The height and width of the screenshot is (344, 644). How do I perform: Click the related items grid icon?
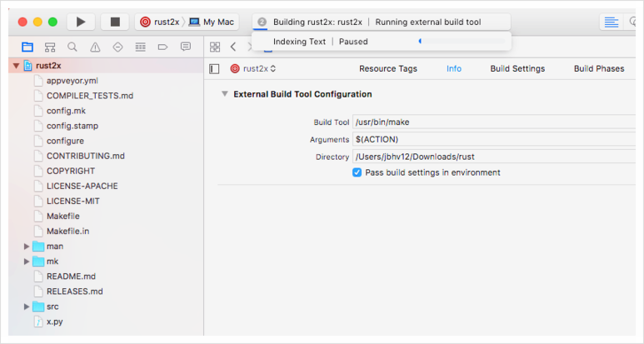215,47
